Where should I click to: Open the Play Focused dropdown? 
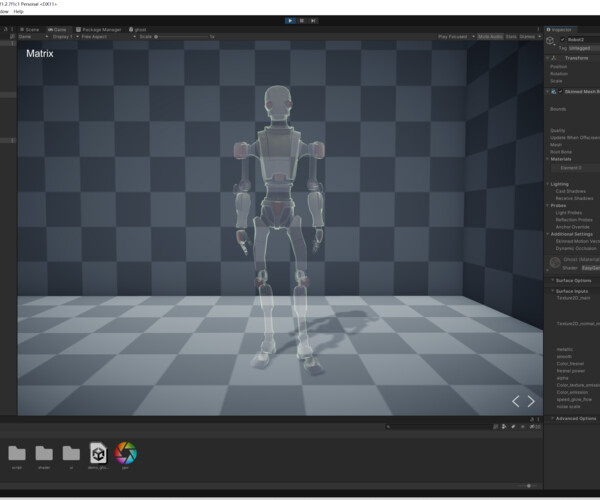tap(456, 37)
